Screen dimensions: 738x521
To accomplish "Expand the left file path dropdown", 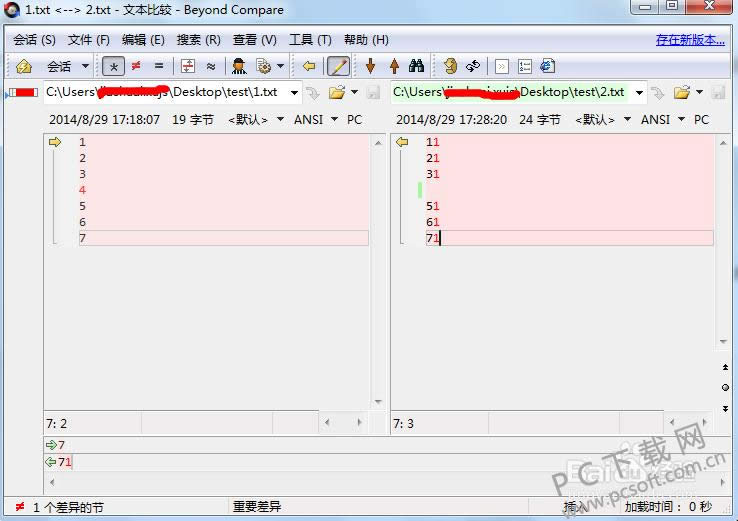I will (x=294, y=93).
